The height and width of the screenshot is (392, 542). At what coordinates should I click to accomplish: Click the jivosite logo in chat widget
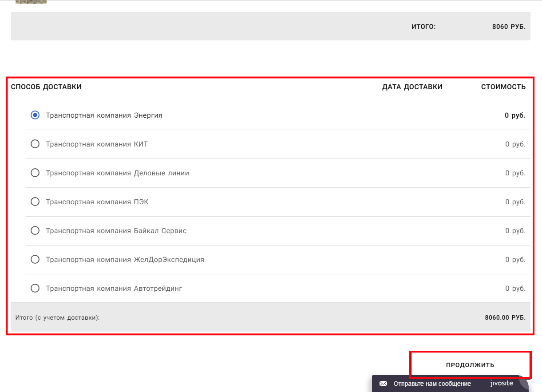[x=502, y=383]
